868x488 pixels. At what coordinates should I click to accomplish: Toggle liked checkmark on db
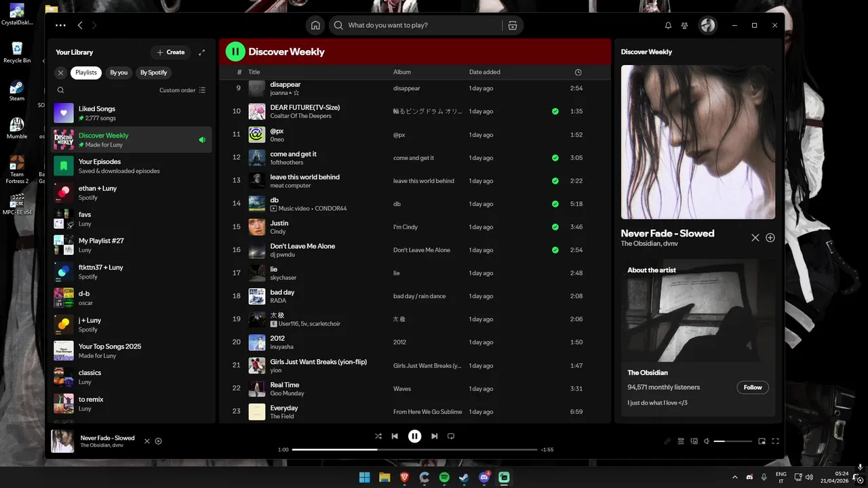coord(555,204)
